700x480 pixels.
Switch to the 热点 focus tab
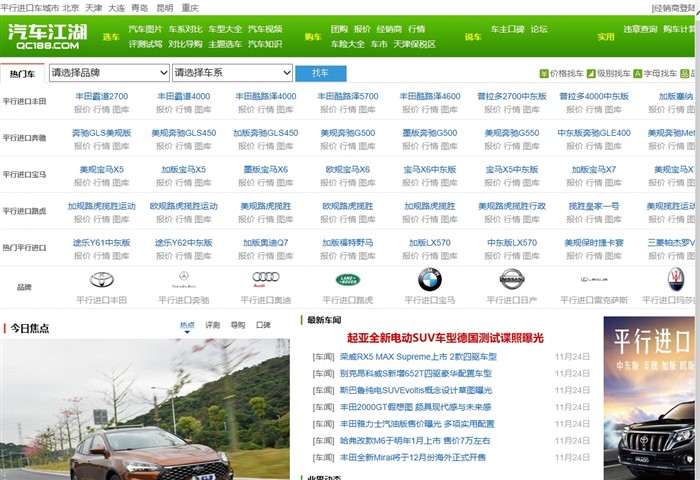tap(188, 325)
